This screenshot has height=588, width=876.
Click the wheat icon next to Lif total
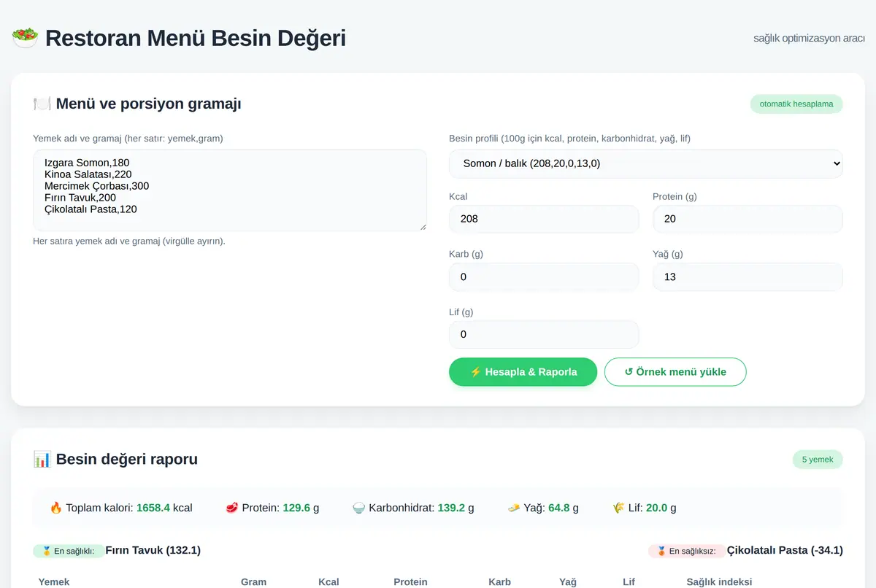(x=618, y=508)
